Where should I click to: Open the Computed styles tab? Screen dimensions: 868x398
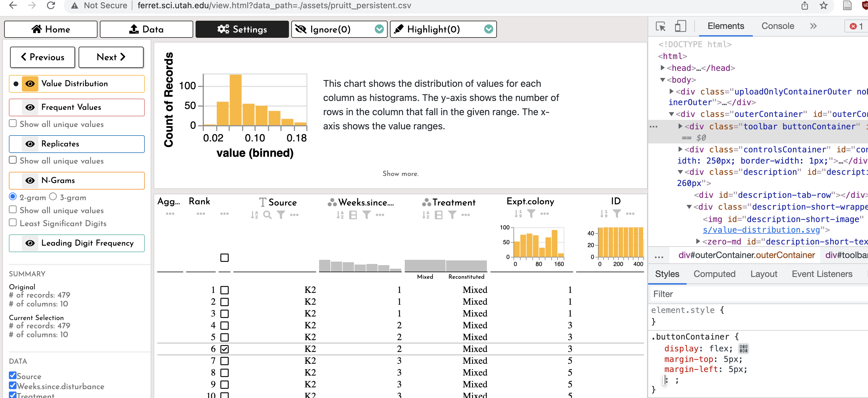pos(714,274)
